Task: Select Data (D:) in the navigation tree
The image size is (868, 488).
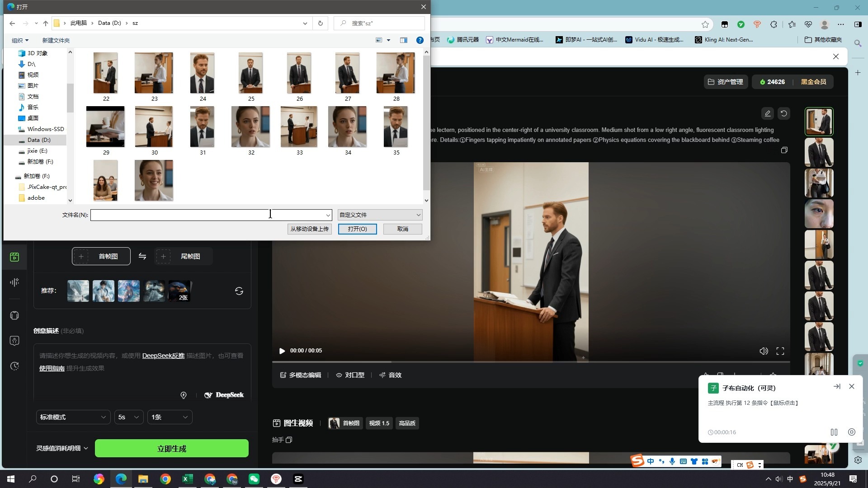Action: tap(38, 140)
